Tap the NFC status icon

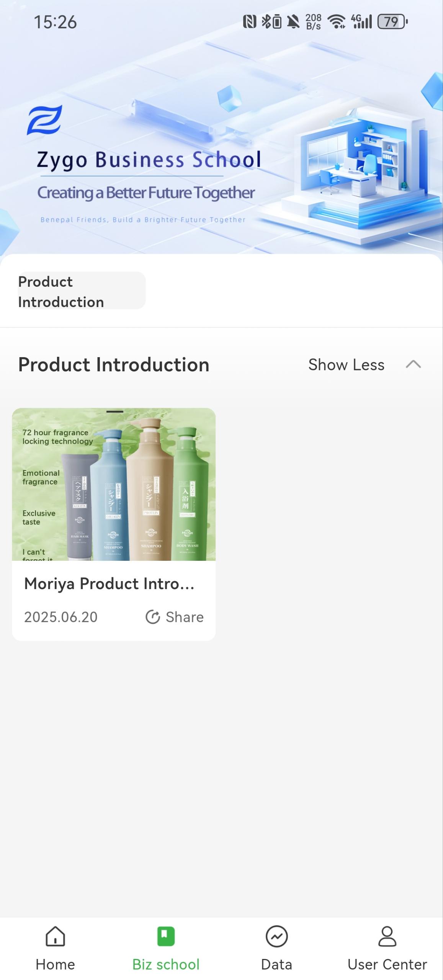pyautogui.click(x=249, y=22)
